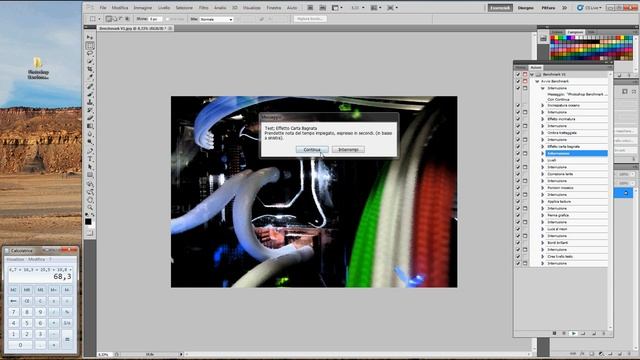The height and width of the screenshot is (360, 640).
Task: Click the Migliora bordo button
Action: [x=310, y=19]
